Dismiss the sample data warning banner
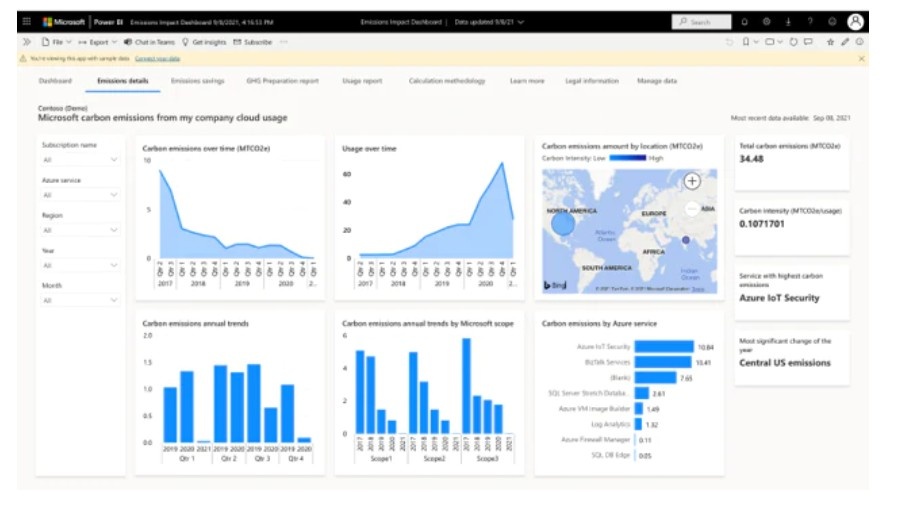The image size is (904, 526). pyautogui.click(x=861, y=58)
